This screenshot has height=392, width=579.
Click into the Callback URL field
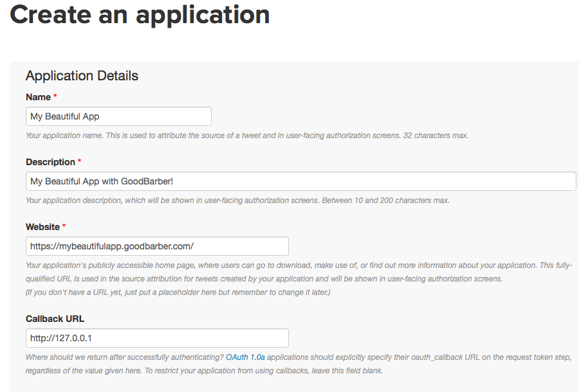(157, 338)
